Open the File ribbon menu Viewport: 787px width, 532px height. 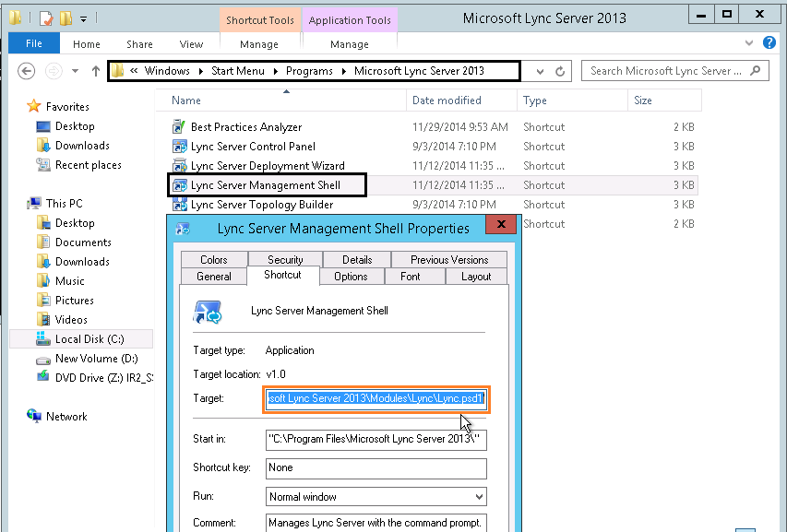[x=33, y=43]
